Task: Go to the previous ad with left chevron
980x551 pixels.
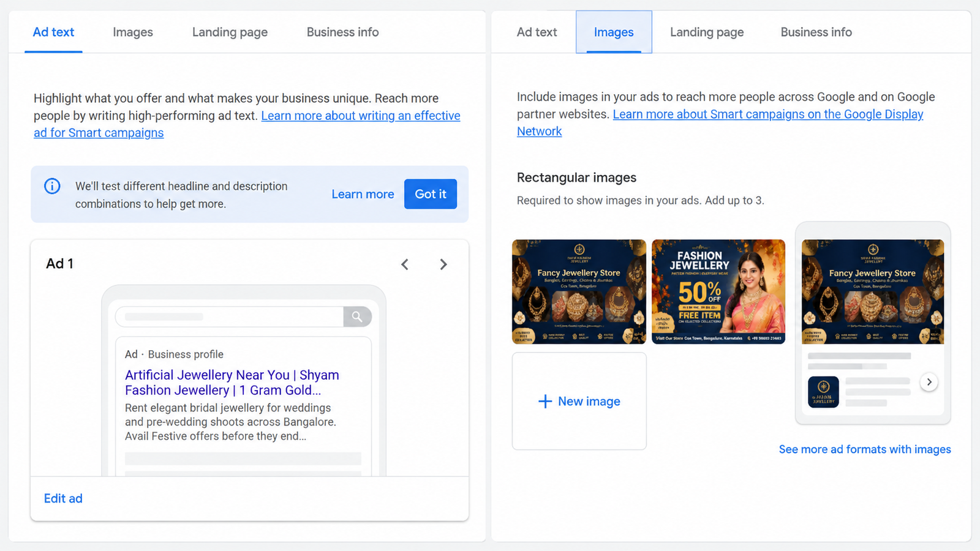Action: pyautogui.click(x=405, y=264)
